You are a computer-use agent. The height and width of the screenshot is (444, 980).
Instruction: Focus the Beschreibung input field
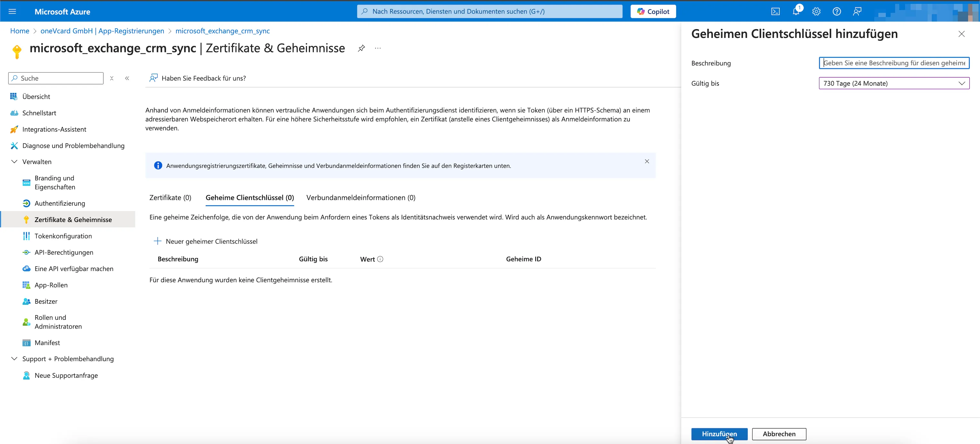point(894,63)
